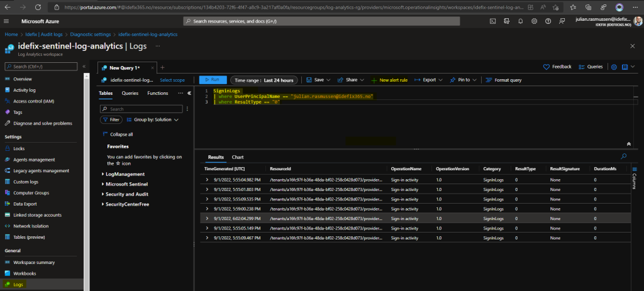The width and height of the screenshot is (644, 291).
Task: Go back with the browser back arrow
Action: tap(8, 7)
